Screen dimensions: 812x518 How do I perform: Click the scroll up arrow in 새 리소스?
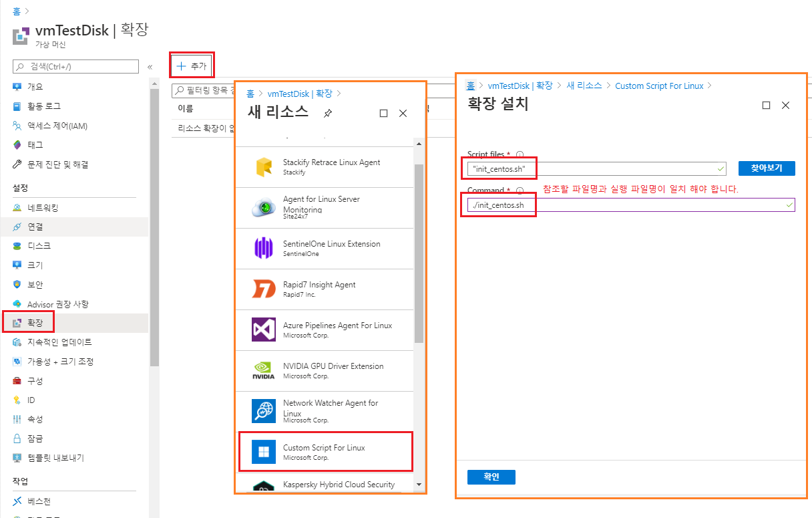click(419, 144)
